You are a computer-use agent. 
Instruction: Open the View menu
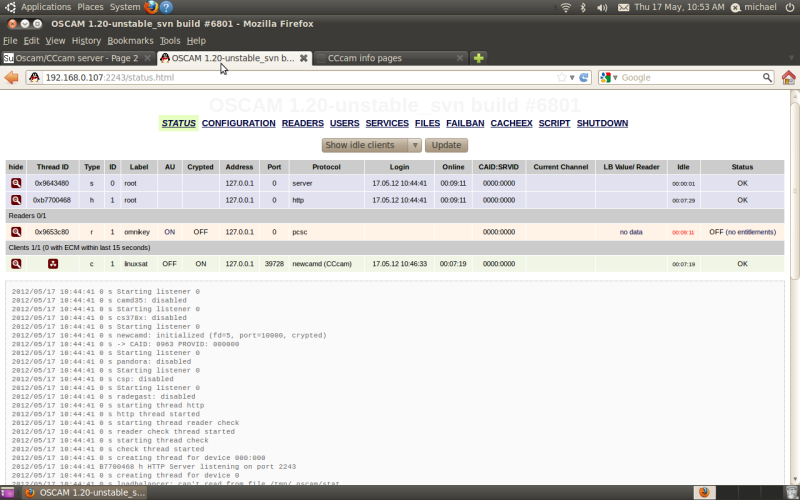tap(55, 41)
